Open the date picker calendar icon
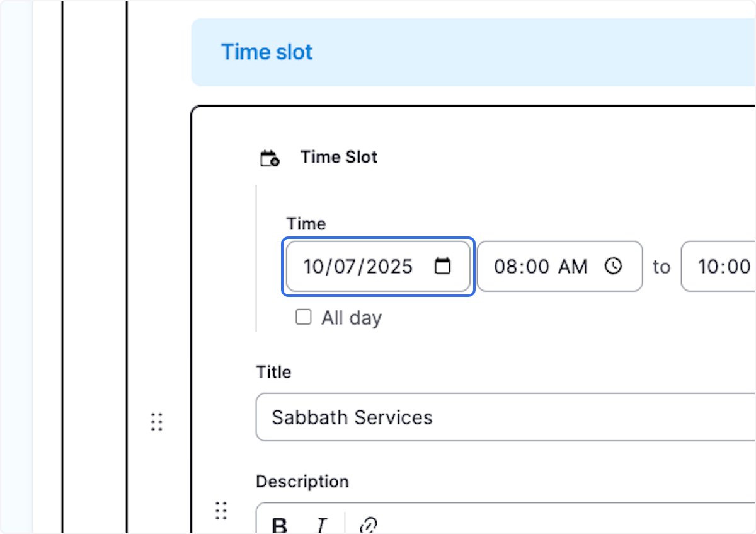Viewport: 756px width, 534px height. click(x=442, y=266)
